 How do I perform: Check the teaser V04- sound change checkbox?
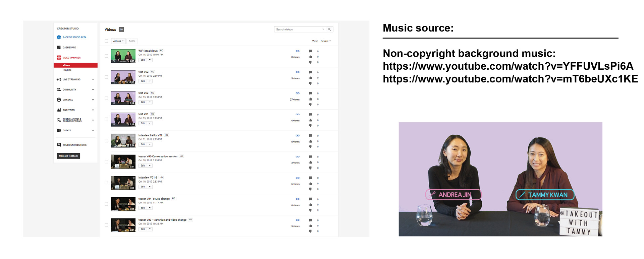pos(106,204)
